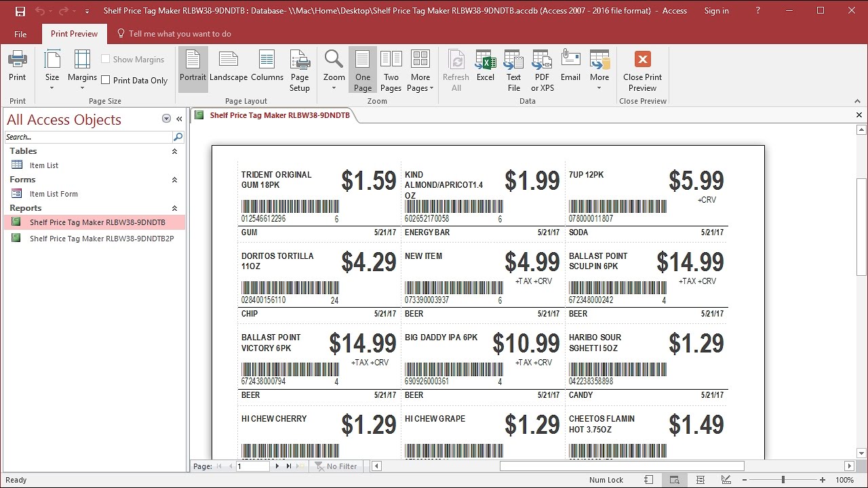The image size is (868, 488).
Task: Open the All Access Objects menu arrow
Action: coord(166,119)
